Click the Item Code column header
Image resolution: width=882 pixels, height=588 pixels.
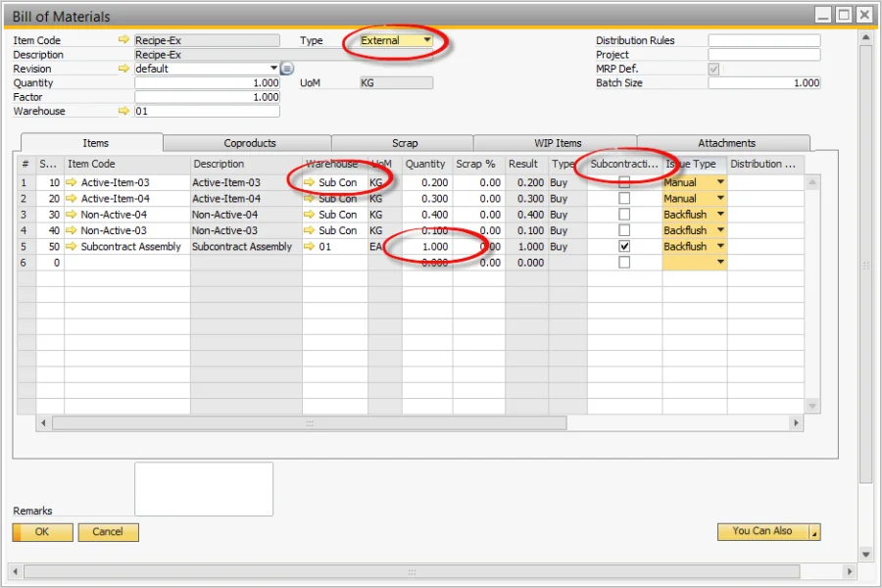[127, 164]
